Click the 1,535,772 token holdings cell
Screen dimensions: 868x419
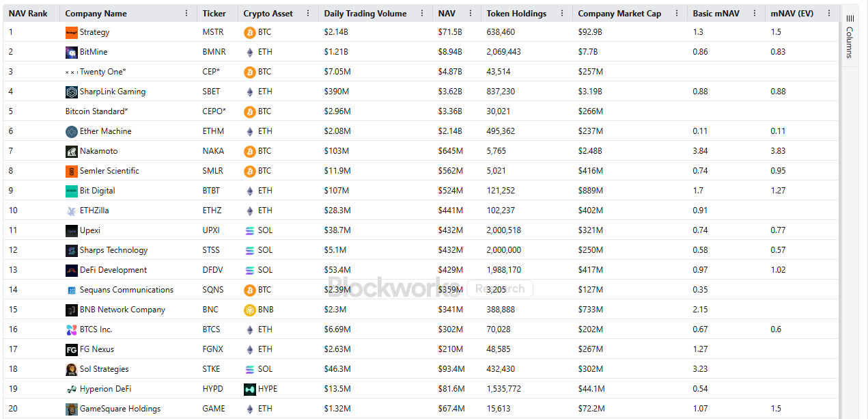504,389
